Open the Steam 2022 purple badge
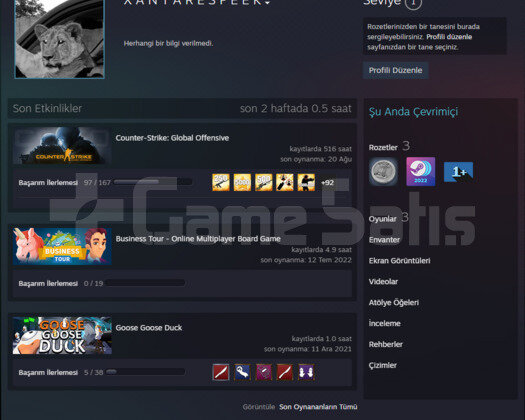The height and width of the screenshot is (420, 525). tap(421, 171)
